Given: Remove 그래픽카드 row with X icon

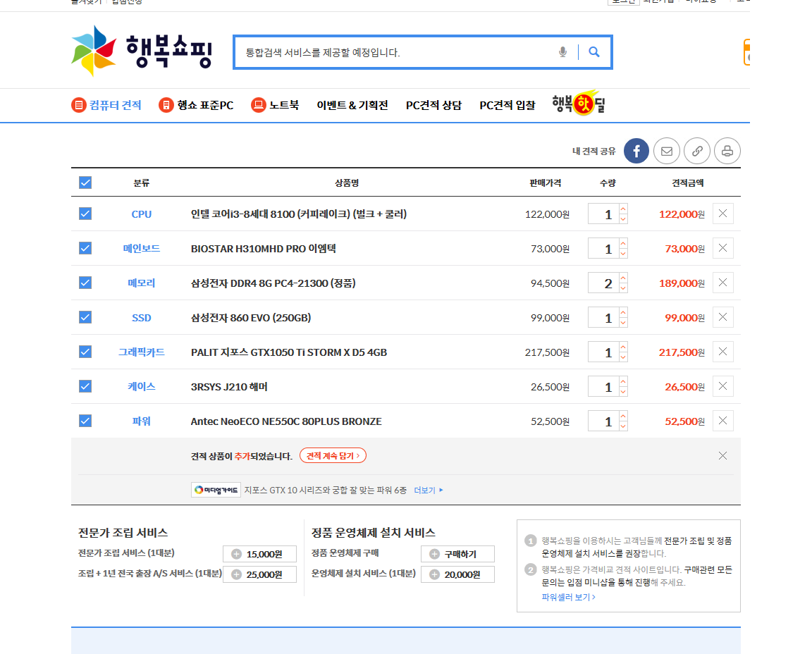Looking at the screenshot, I should (723, 352).
